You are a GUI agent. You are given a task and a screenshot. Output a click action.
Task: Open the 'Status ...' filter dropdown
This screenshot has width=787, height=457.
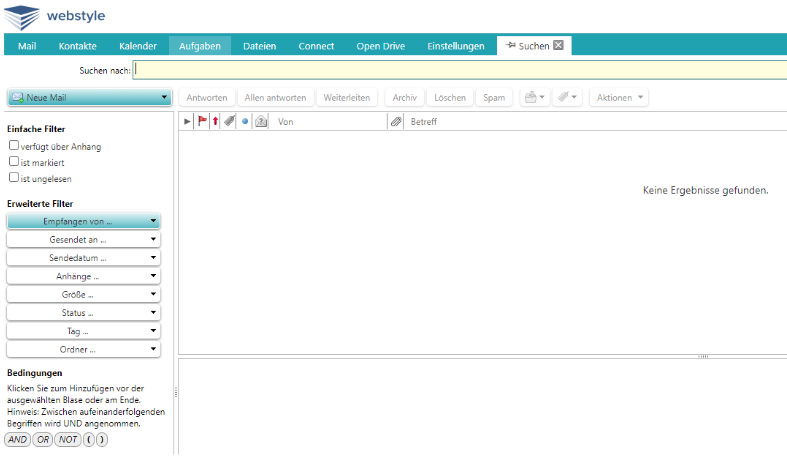click(83, 313)
